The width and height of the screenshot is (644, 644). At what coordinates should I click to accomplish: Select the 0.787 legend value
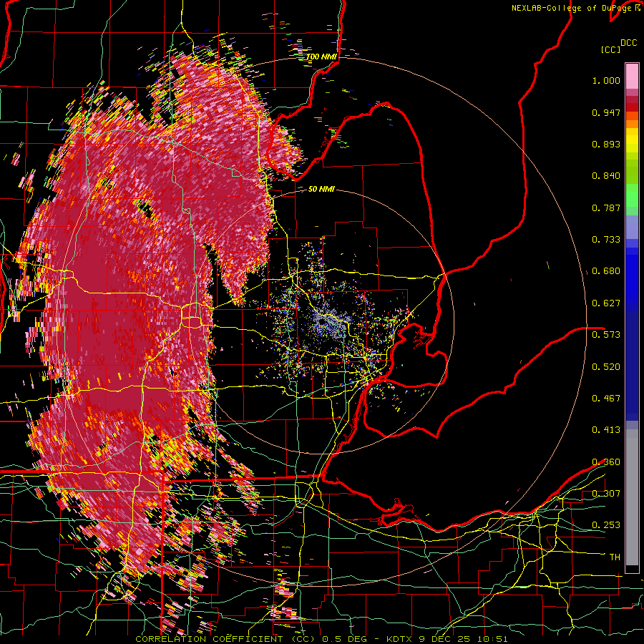tap(606, 208)
